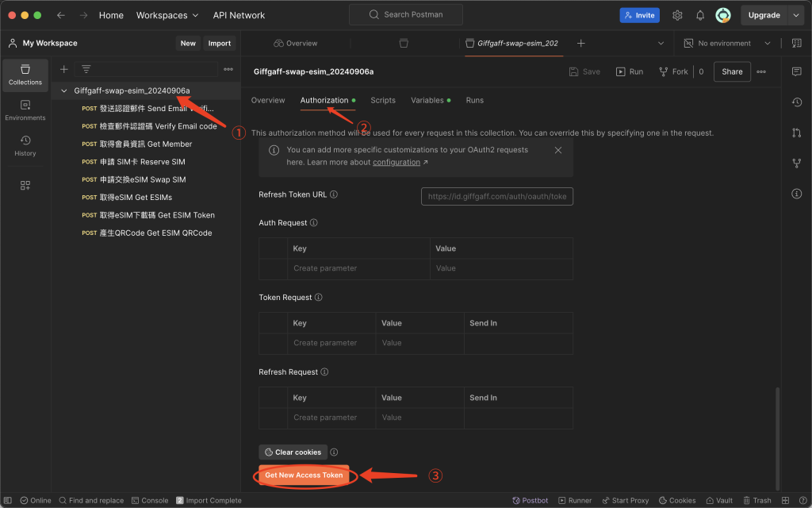
Task: Click the Refresh Token URL input field
Action: click(497, 197)
